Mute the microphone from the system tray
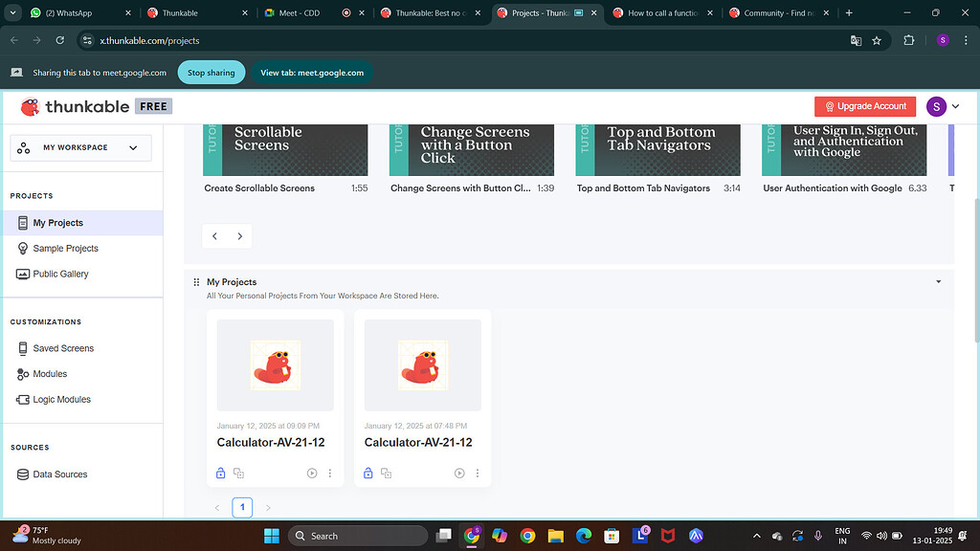Viewport: 980px width, 551px height. coord(818,536)
